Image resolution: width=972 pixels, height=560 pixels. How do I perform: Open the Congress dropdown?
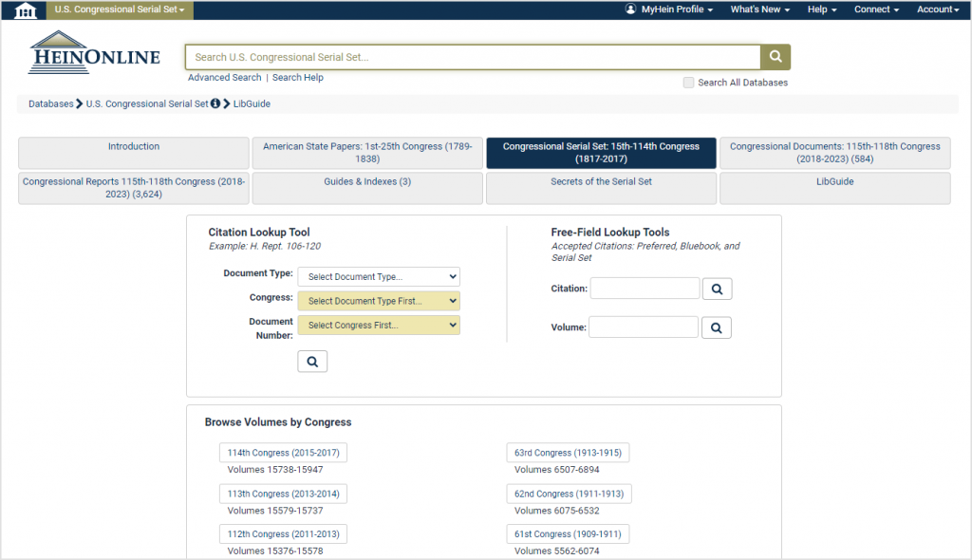point(379,301)
